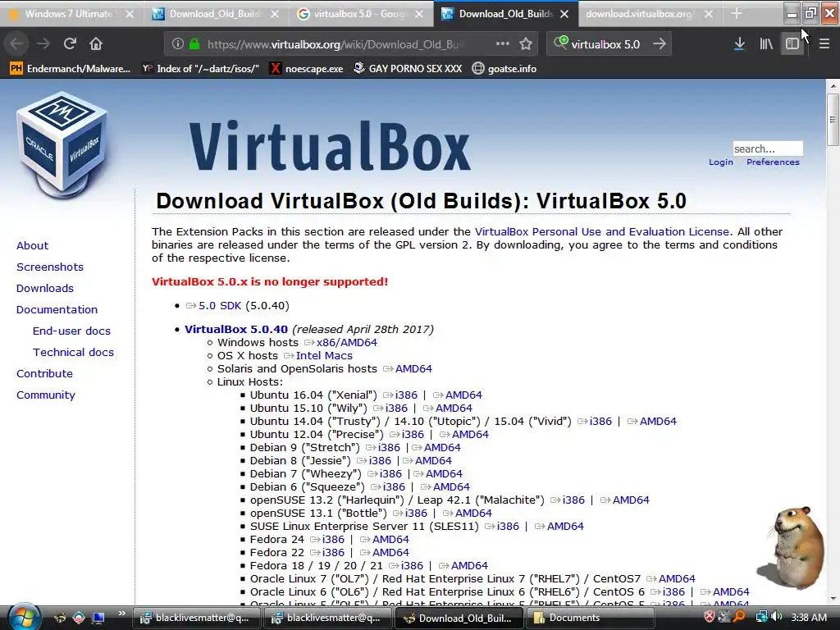Screen dimensions: 840x630
Task: Open Screenshots in the sidebar
Action: tap(50, 267)
